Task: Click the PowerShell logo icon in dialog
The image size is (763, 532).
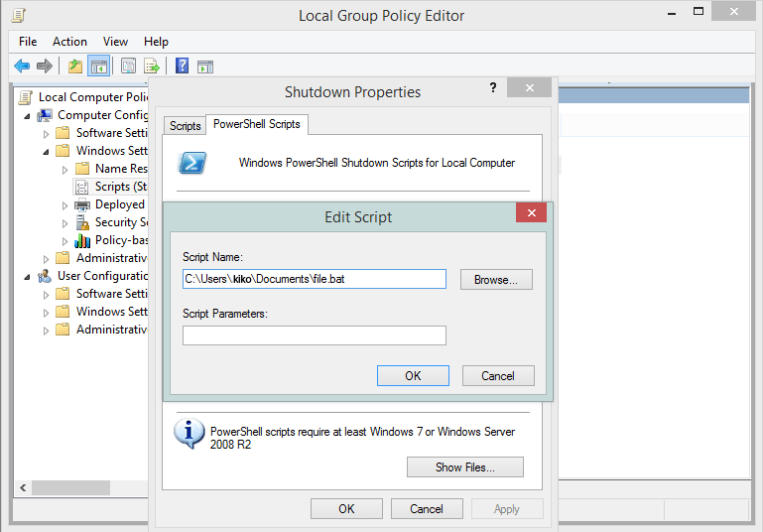Action: [192, 163]
